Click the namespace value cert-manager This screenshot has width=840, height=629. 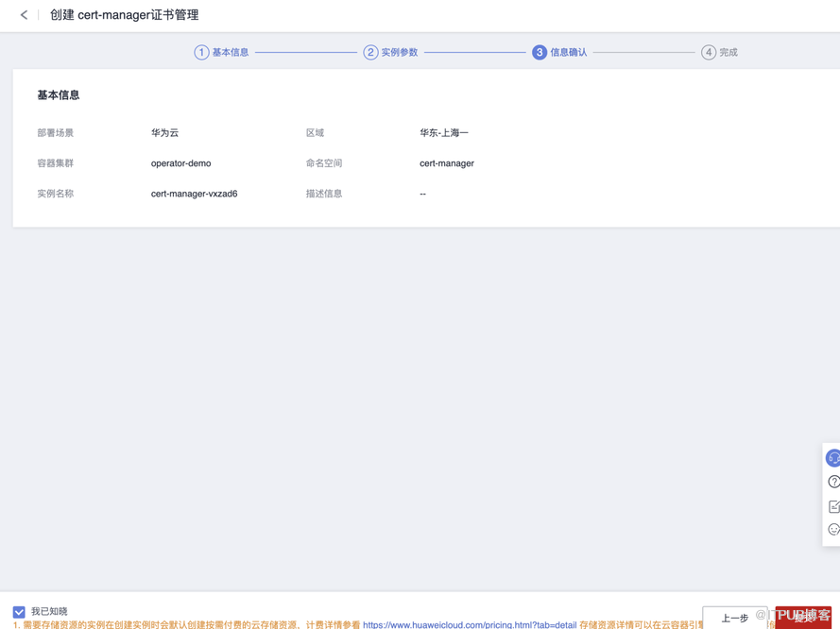click(x=446, y=163)
